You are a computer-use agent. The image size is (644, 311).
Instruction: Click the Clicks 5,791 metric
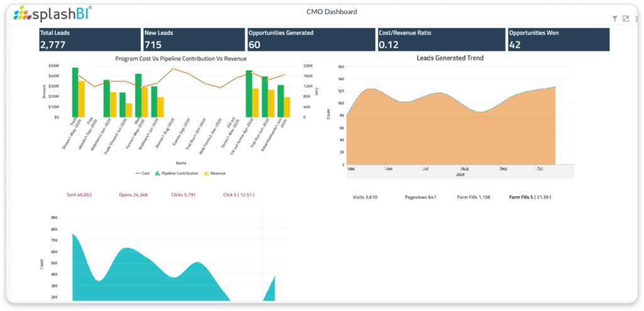184,195
